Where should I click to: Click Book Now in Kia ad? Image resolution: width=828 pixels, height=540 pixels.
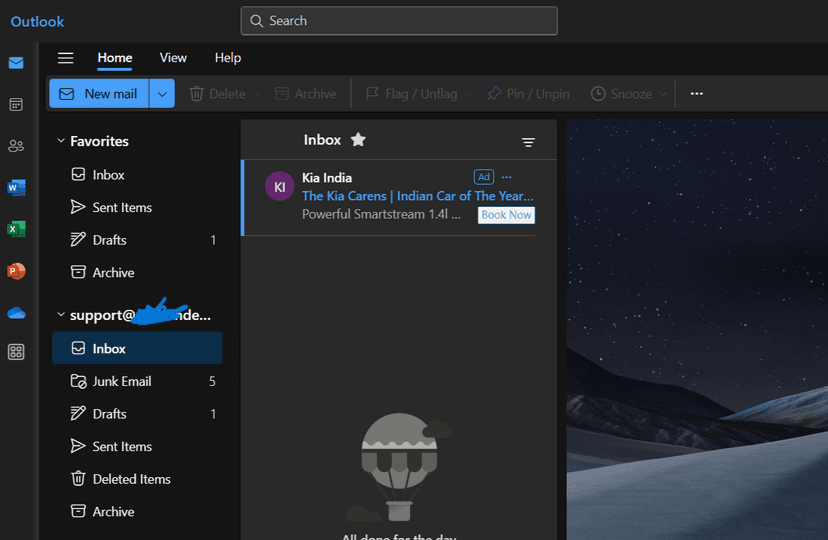pyautogui.click(x=506, y=215)
